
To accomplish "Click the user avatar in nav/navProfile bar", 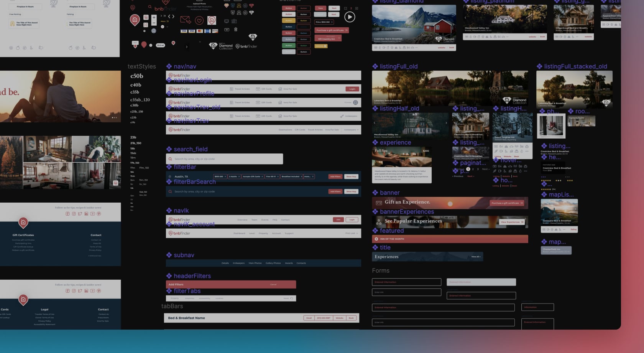I will tap(355, 102).
